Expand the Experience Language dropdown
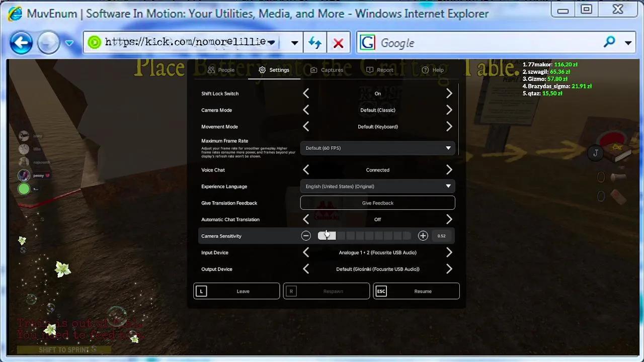This screenshot has height=362, width=644. [377, 187]
